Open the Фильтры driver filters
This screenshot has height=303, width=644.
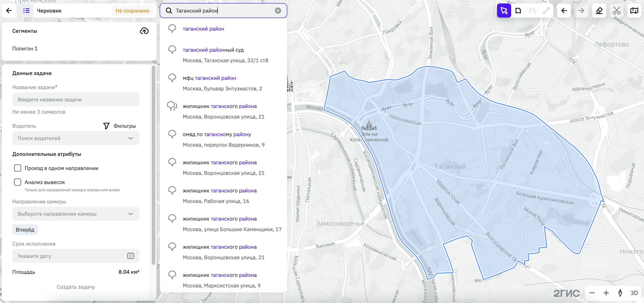click(120, 126)
